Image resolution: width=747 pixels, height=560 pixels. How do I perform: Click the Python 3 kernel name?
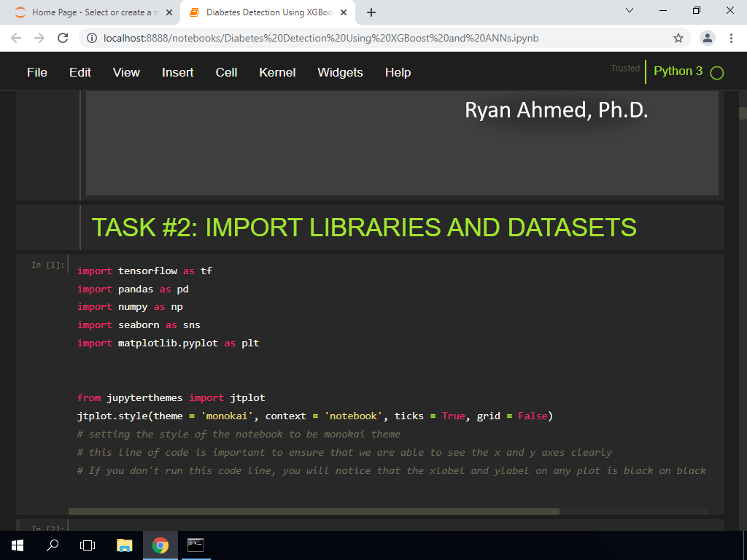pyautogui.click(x=678, y=71)
